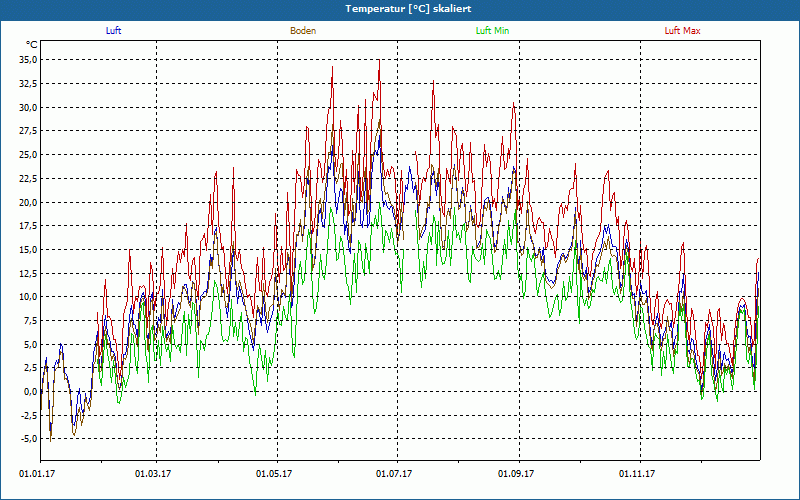The height and width of the screenshot is (500, 800).
Task: Click the 10,0 y-axis label
Action: (28, 297)
